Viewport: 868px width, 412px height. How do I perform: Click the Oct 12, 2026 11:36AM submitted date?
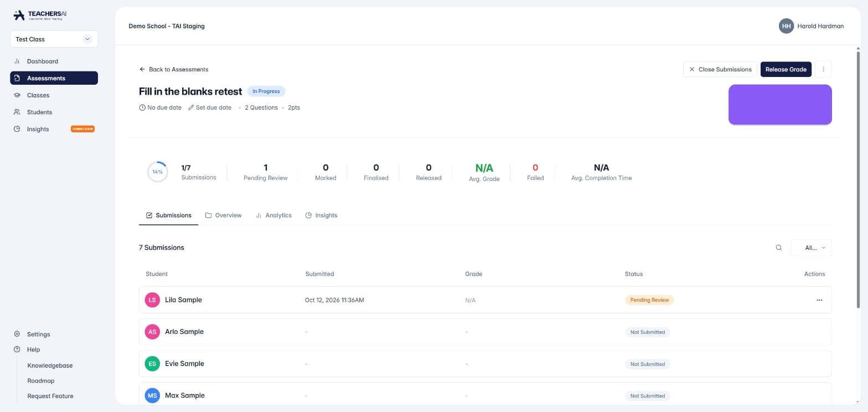(334, 300)
